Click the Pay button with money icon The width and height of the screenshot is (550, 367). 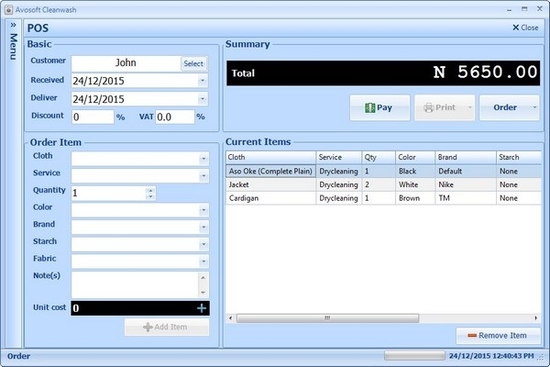[380, 108]
